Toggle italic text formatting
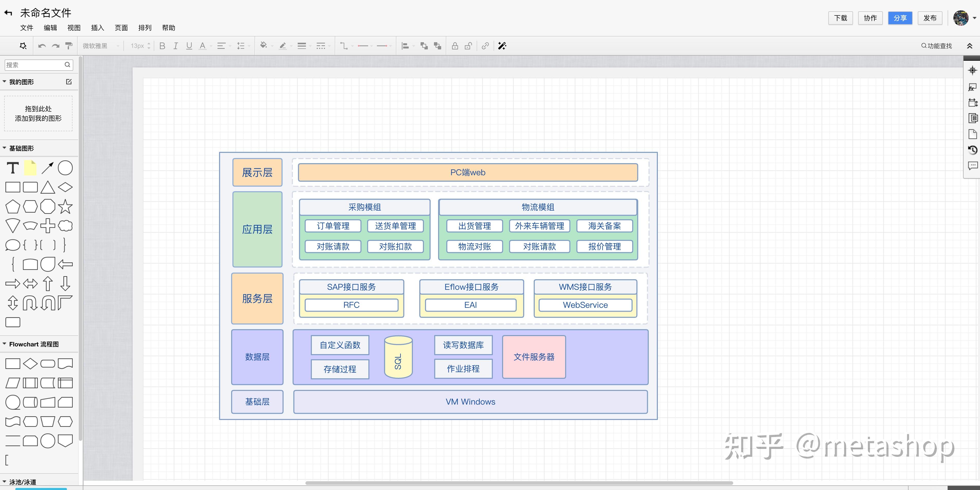 (175, 46)
